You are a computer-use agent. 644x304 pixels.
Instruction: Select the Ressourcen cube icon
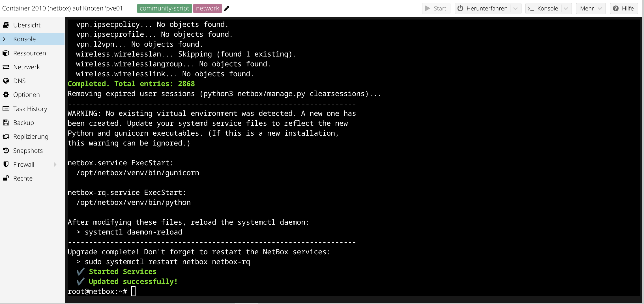point(6,53)
